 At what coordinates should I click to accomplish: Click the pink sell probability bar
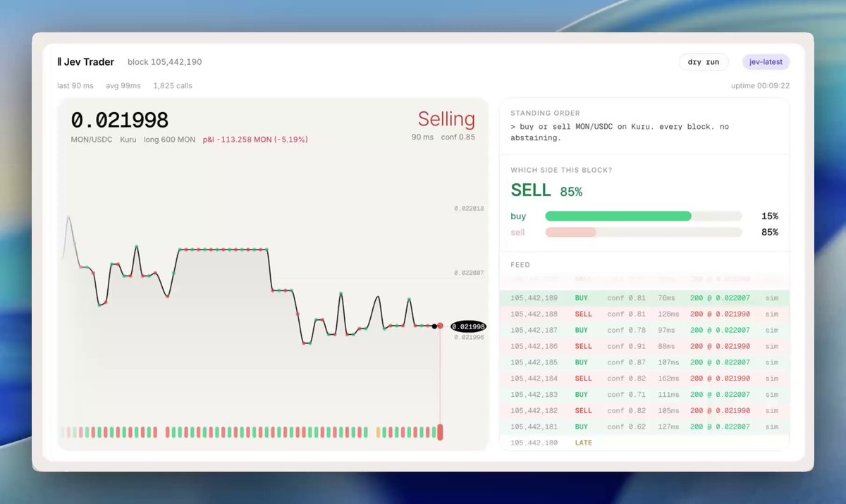(x=571, y=232)
